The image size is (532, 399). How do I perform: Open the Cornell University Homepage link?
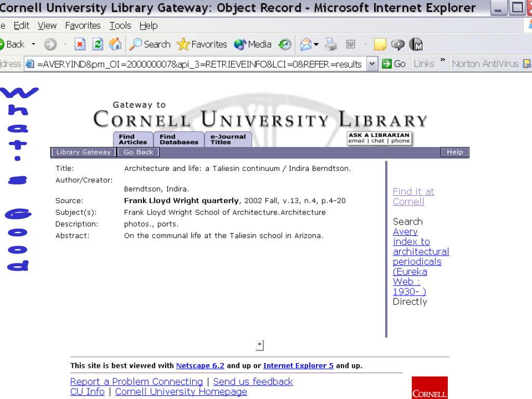tap(181, 392)
